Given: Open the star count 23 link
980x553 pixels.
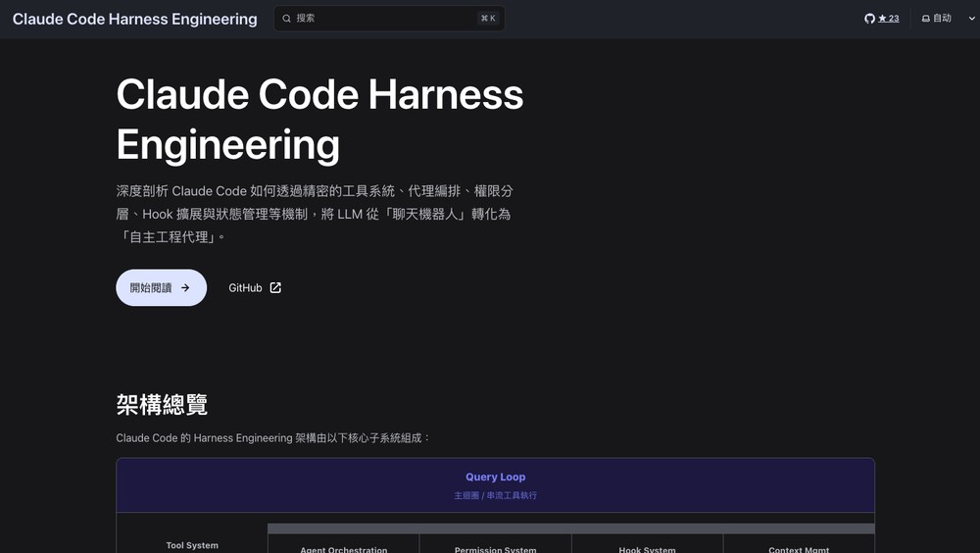Looking at the screenshot, I should (x=889, y=19).
